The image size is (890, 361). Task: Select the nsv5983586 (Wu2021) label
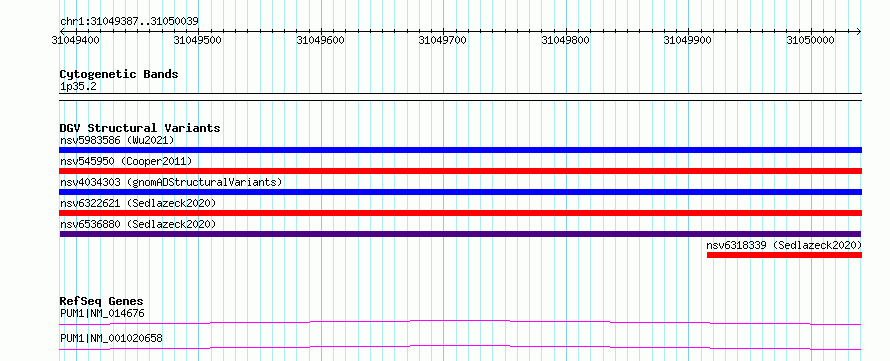point(117,140)
